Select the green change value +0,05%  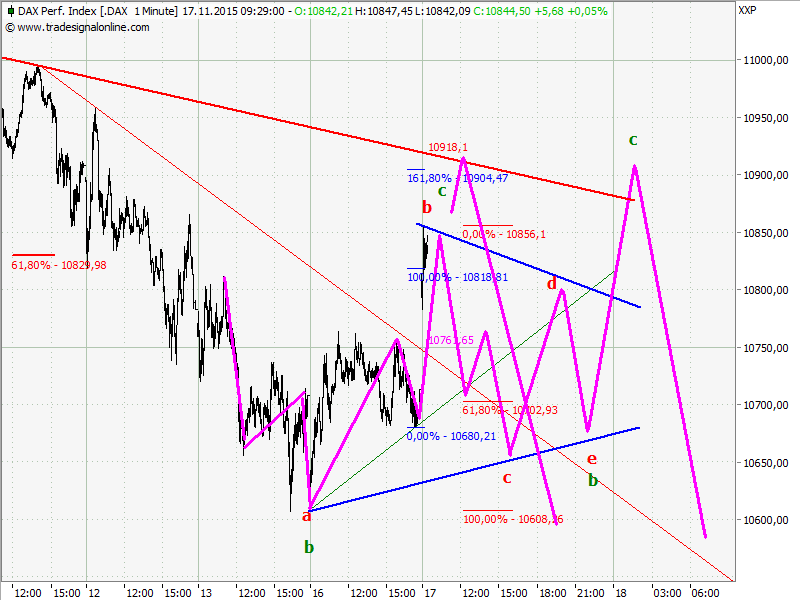pyautogui.click(x=587, y=9)
